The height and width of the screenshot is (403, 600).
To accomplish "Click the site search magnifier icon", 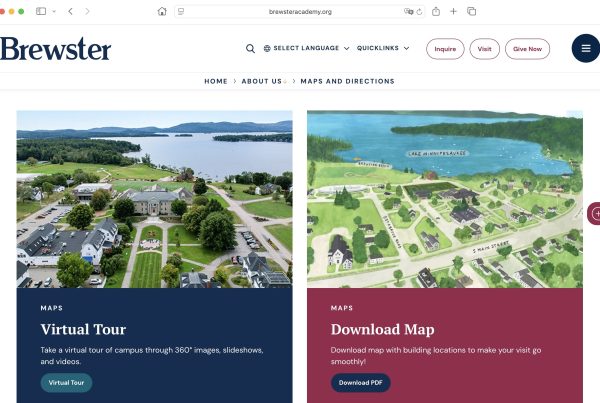I will (x=250, y=48).
